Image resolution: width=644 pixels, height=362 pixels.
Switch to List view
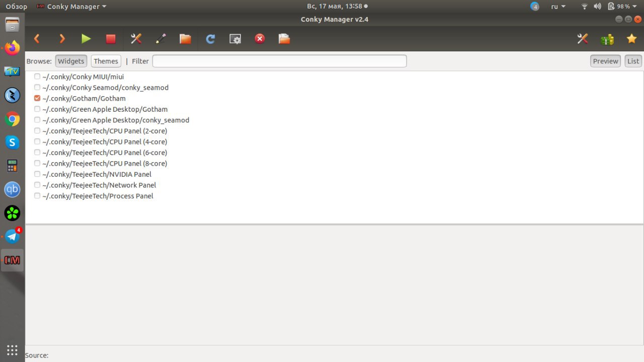pyautogui.click(x=633, y=61)
